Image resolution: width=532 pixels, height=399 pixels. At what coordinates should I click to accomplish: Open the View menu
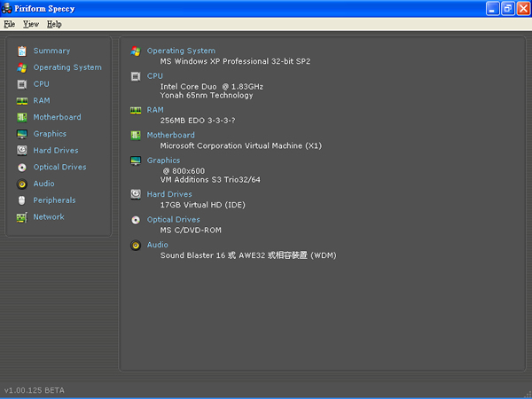(x=31, y=24)
